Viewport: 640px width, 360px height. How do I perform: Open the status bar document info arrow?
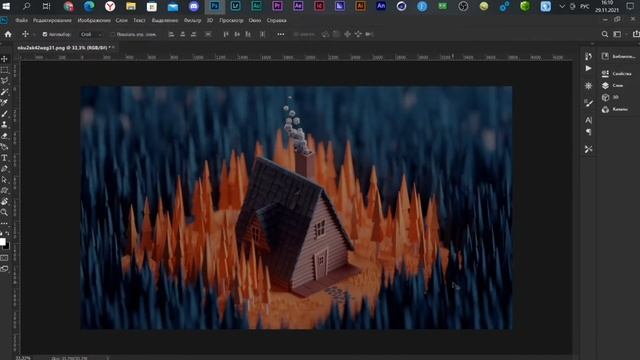pos(108,358)
